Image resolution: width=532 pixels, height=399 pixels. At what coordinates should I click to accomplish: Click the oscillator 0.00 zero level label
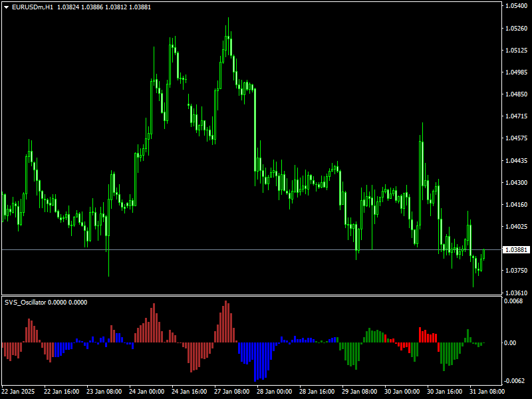[510, 343]
